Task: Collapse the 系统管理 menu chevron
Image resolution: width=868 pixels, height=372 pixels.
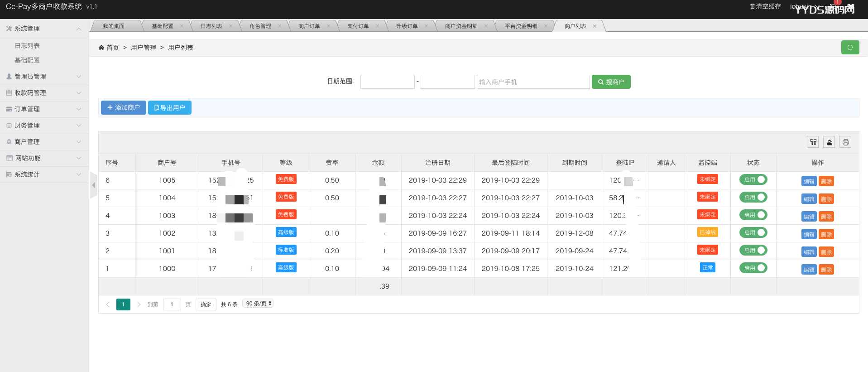Action: tap(79, 29)
